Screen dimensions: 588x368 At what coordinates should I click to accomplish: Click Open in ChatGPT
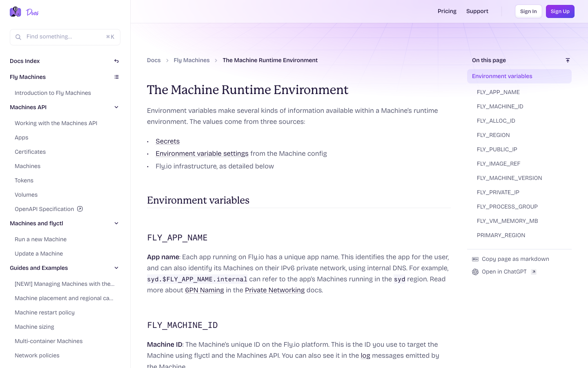coord(504,272)
